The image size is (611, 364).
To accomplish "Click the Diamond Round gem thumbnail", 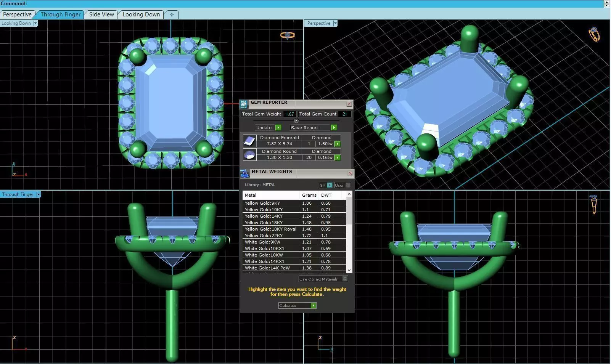I will [249, 155].
